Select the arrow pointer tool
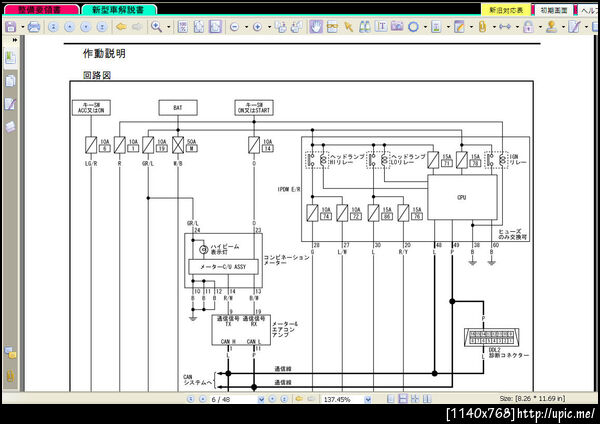 (x=348, y=27)
